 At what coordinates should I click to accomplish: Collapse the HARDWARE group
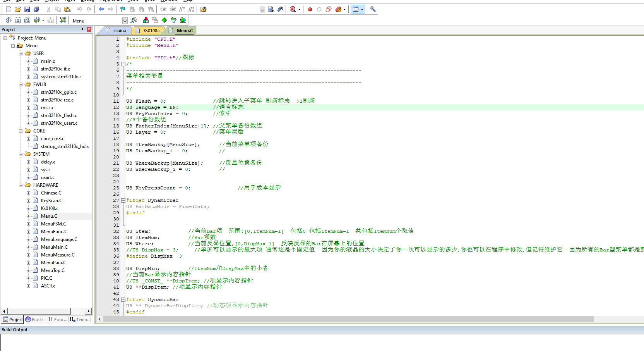click(x=21, y=185)
